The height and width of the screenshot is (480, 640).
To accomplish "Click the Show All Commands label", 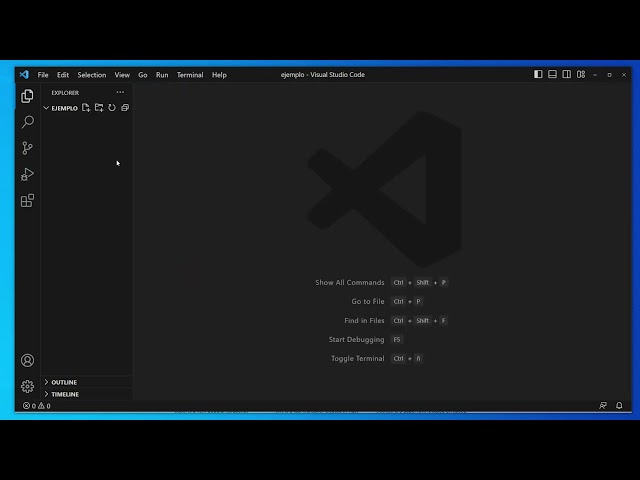I will 350,282.
